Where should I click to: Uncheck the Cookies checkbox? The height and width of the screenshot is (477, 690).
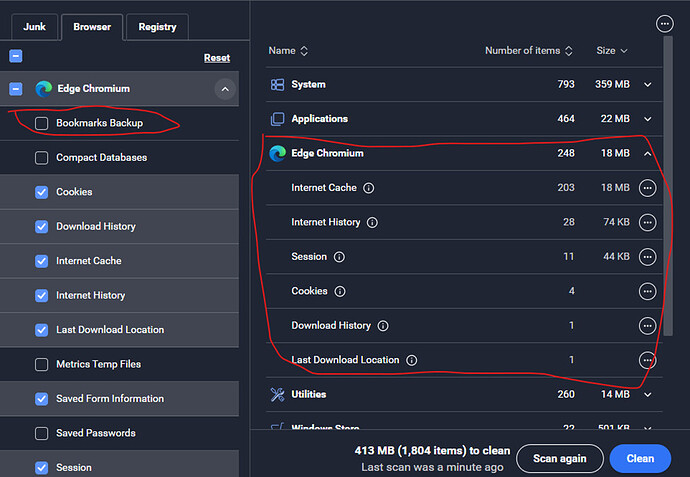coord(41,192)
